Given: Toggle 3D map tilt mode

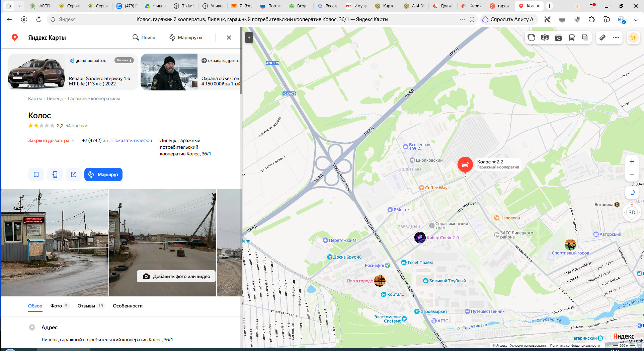Looking at the screenshot, I should (x=632, y=212).
